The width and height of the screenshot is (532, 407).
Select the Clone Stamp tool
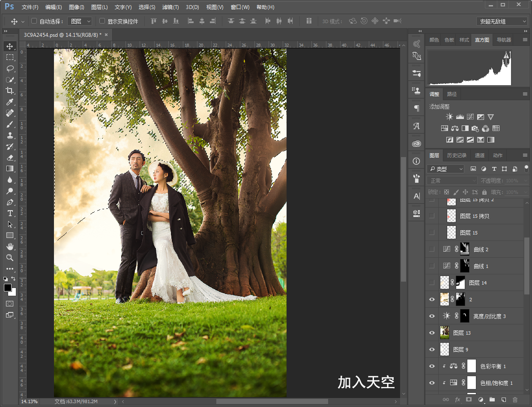click(9, 135)
